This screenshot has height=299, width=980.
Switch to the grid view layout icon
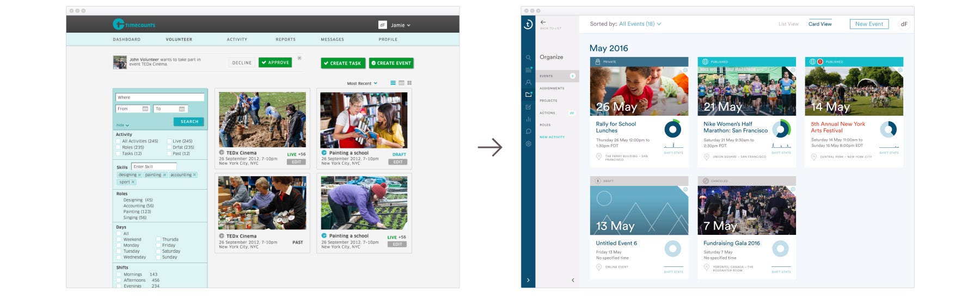(x=409, y=83)
